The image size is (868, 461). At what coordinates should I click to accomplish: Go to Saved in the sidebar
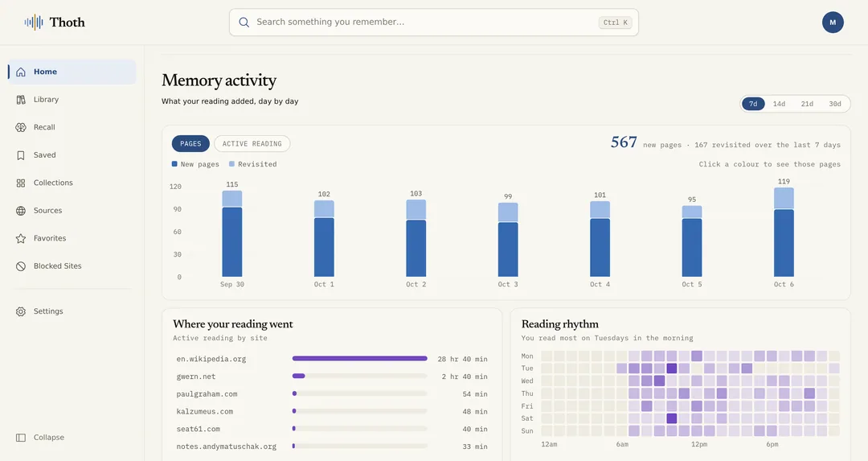pyautogui.click(x=72, y=155)
